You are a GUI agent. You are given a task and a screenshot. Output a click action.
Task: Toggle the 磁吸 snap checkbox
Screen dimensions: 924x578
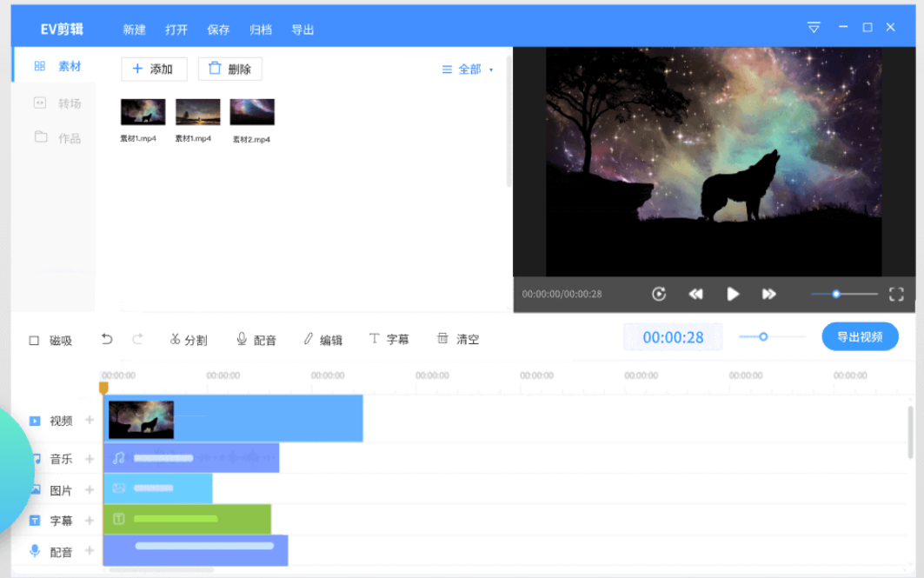pos(34,341)
